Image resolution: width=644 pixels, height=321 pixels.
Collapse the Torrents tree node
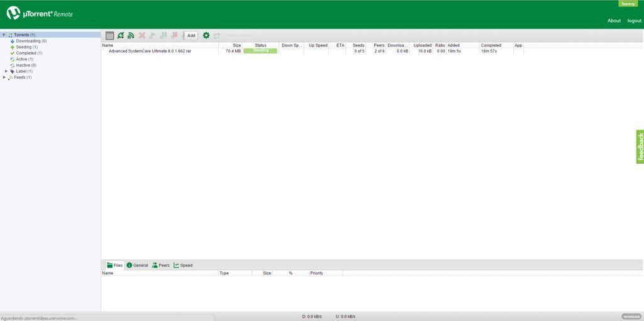click(4, 35)
